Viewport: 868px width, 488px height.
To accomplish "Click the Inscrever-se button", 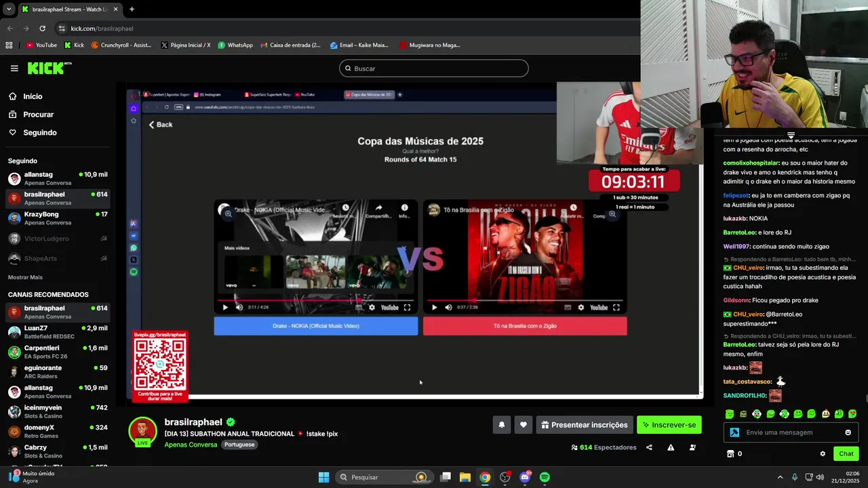I will point(669,425).
